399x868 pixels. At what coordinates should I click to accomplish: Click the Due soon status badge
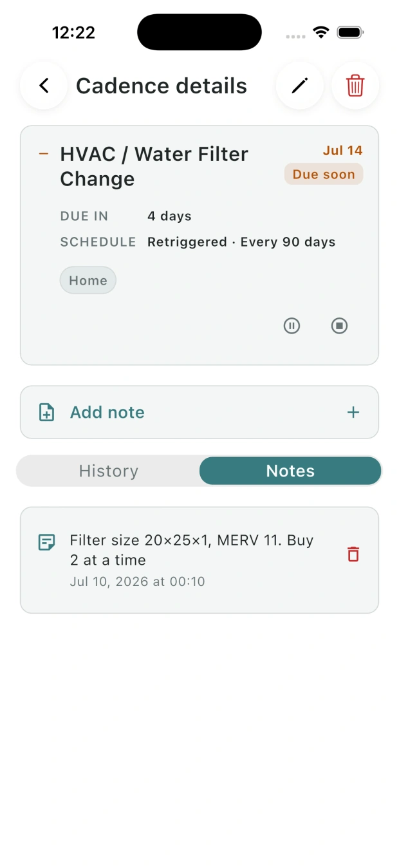[x=324, y=174]
